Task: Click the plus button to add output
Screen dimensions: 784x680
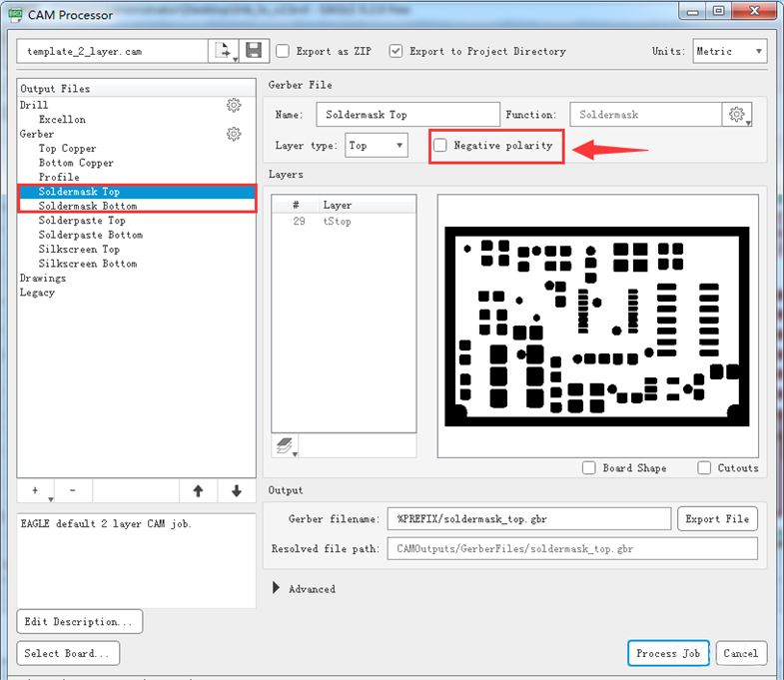Action: [x=36, y=490]
